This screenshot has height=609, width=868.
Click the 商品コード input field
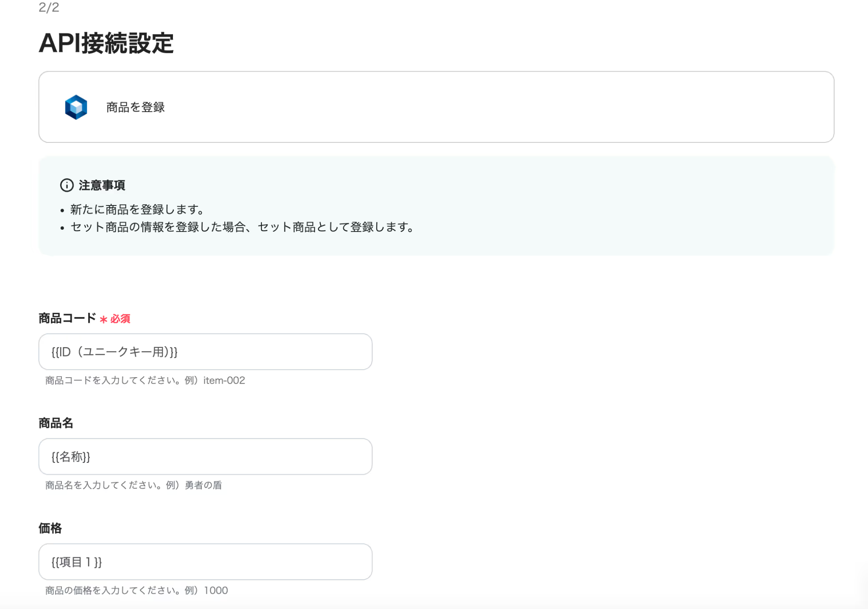pyautogui.click(x=205, y=352)
